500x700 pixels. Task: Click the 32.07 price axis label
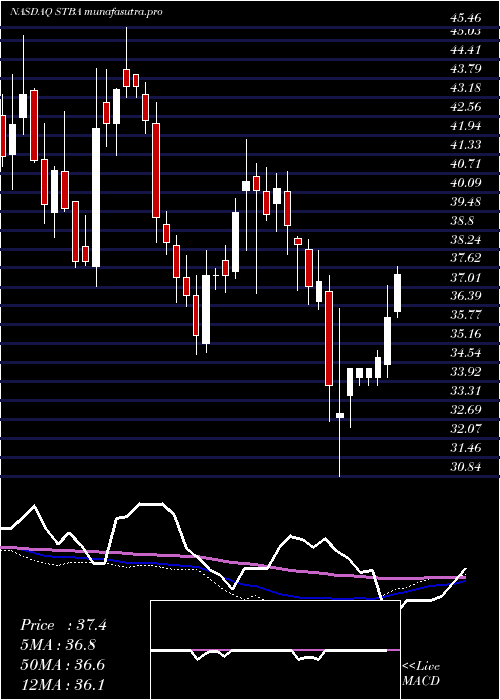(466, 429)
